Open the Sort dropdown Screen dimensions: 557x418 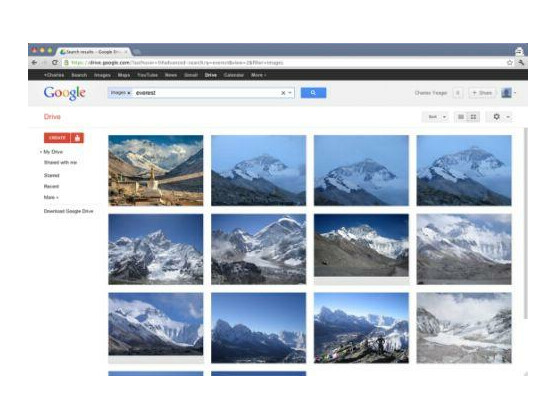pyautogui.click(x=436, y=117)
